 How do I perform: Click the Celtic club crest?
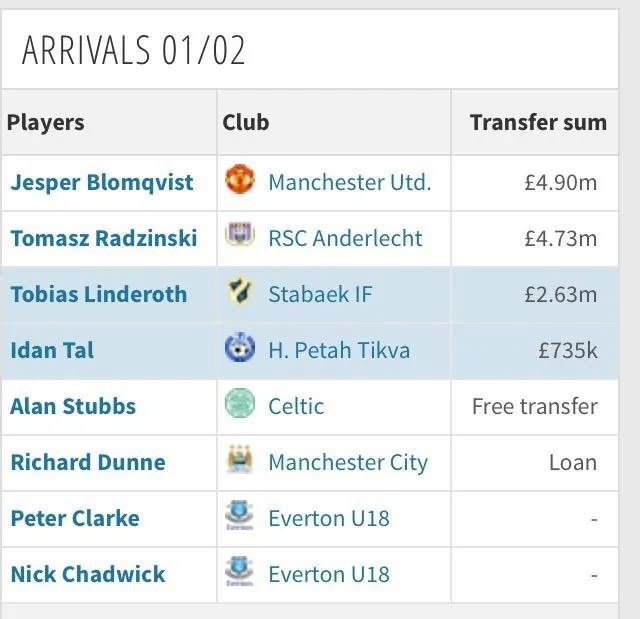tap(239, 406)
